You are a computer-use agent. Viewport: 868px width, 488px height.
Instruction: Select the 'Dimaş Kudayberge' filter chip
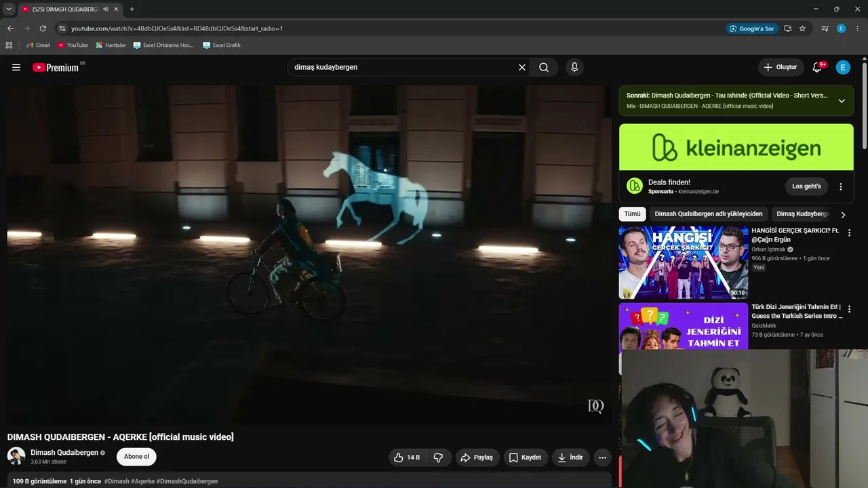(x=803, y=214)
